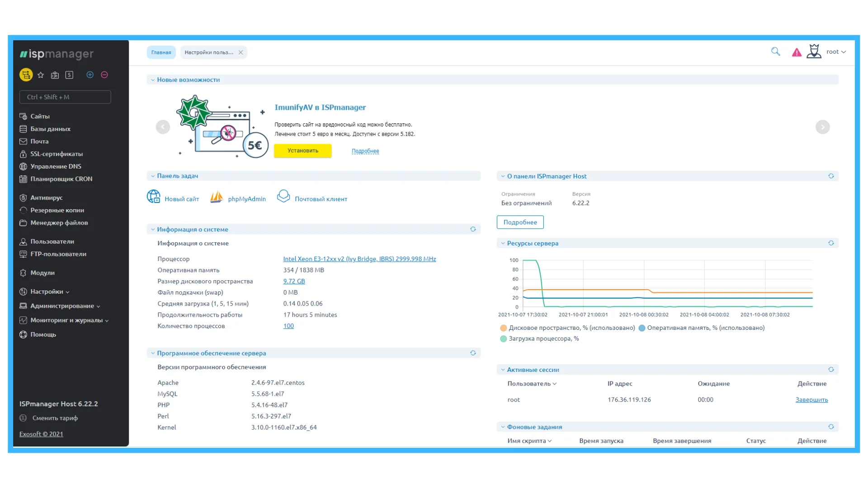The height and width of the screenshot is (488, 868).
Task: Refresh the Фоновые задания block
Action: tap(831, 427)
